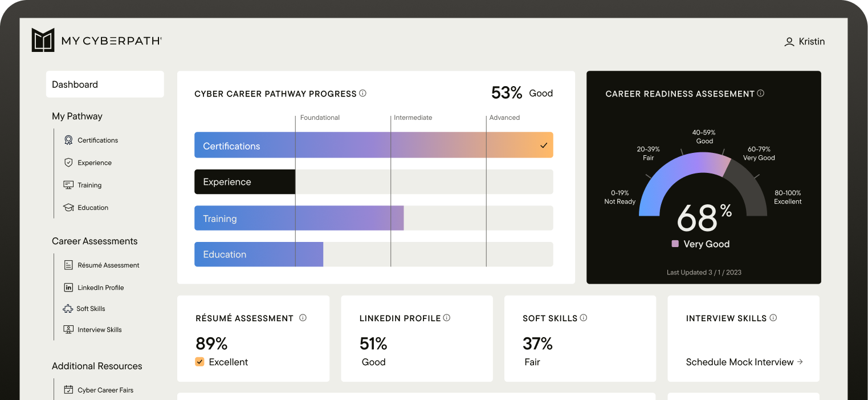The height and width of the screenshot is (400, 868).
Task: Click the Education graduation cap icon
Action: coord(68,207)
